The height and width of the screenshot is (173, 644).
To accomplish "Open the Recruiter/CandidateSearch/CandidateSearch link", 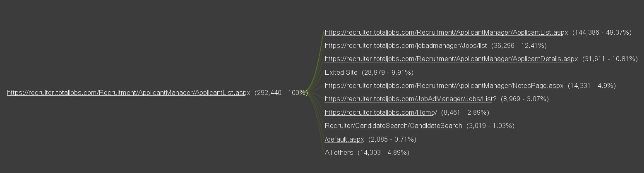I will [x=394, y=126].
